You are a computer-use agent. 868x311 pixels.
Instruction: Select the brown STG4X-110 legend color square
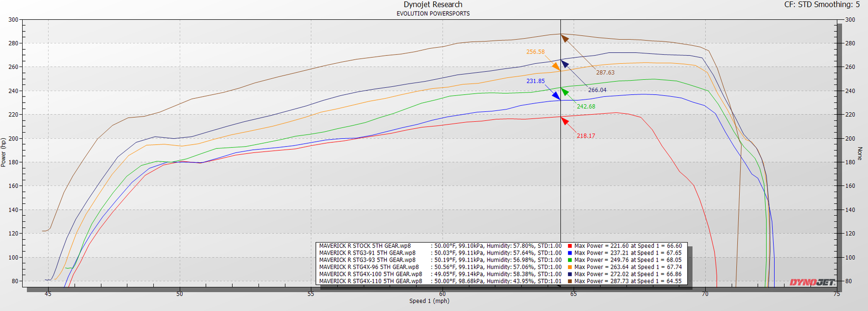[x=570, y=281]
